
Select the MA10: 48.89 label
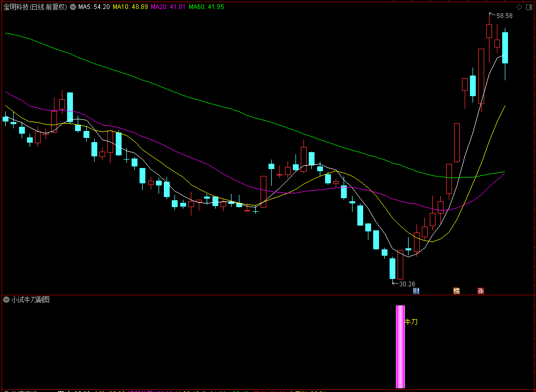(x=130, y=7)
